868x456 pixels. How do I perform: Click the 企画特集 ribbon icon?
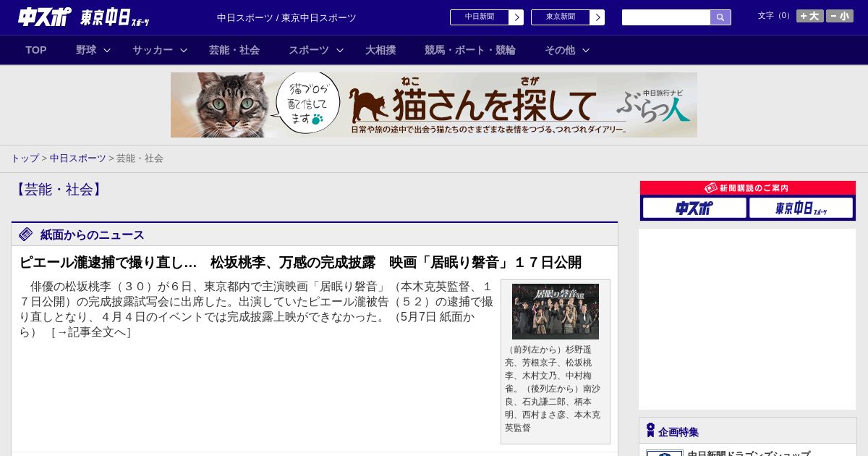pos(650,431)
